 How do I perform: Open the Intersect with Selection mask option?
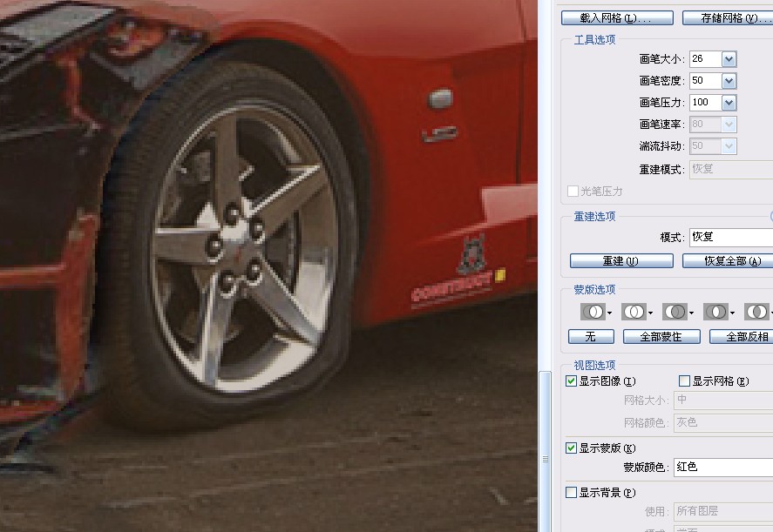719,312
